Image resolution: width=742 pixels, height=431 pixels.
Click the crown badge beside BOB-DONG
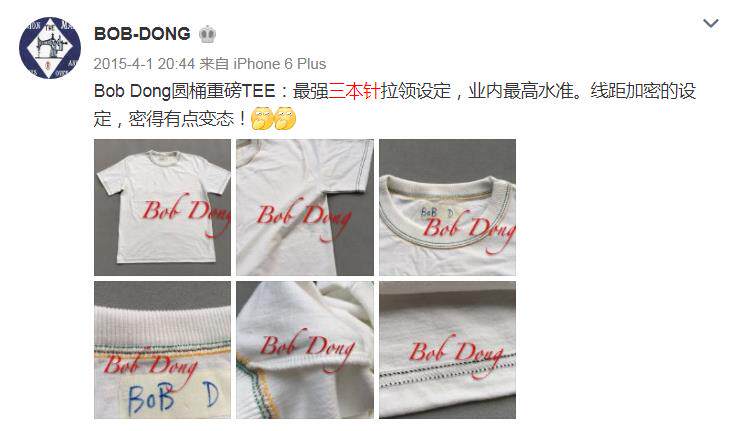pos(208,35)
